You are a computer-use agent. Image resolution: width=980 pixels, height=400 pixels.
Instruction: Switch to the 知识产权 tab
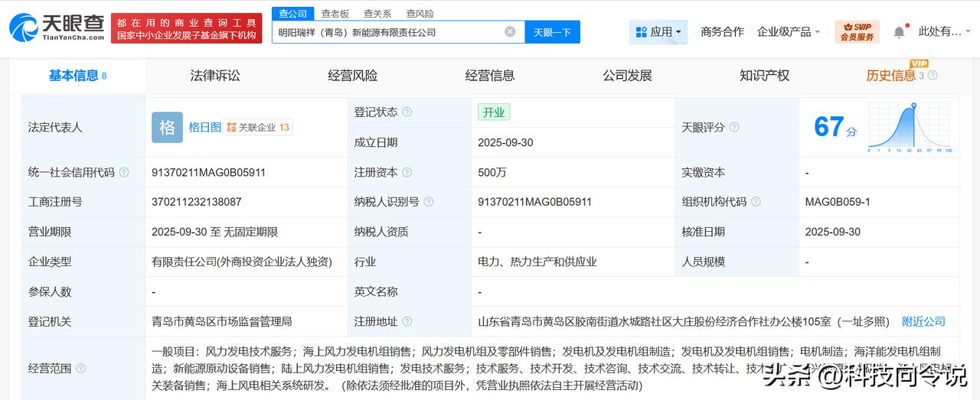pos(765,76)
